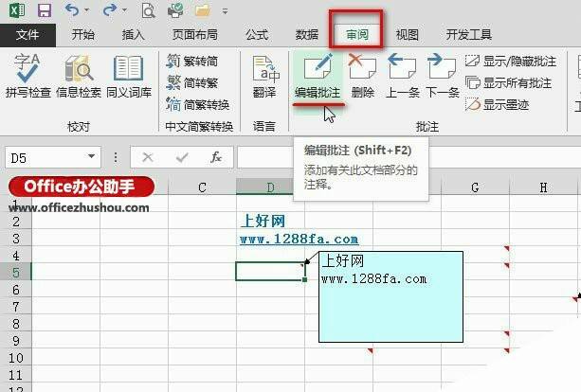Undo the last action
The height and width of the screenshot is (392, 581).
tap(72, 10)
